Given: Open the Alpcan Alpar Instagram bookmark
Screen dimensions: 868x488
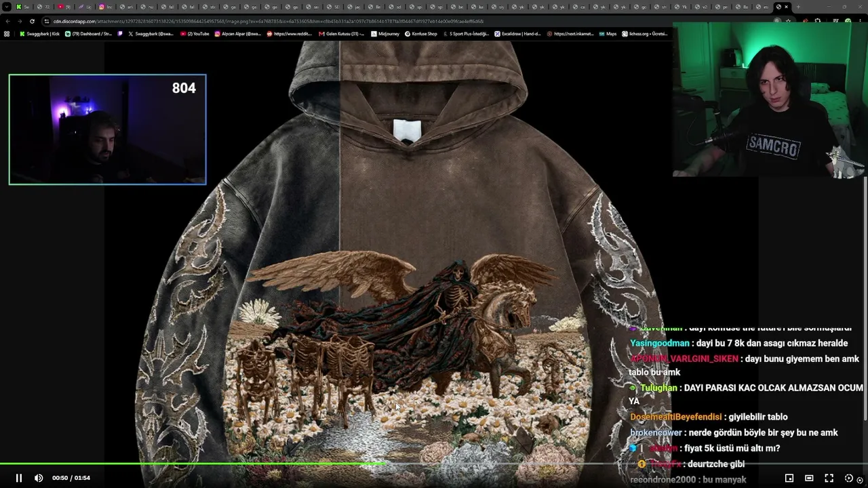Looking at the screenshot, I should click(237, 34).
